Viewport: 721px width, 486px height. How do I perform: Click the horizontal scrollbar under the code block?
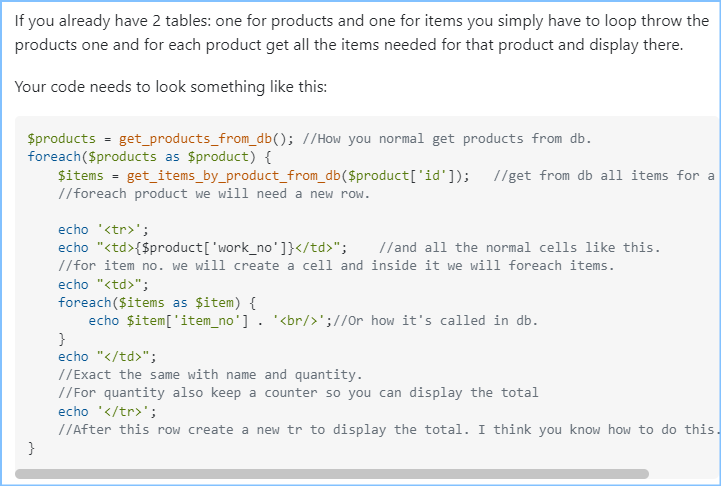pyautogui.click(x=332, y=473)
